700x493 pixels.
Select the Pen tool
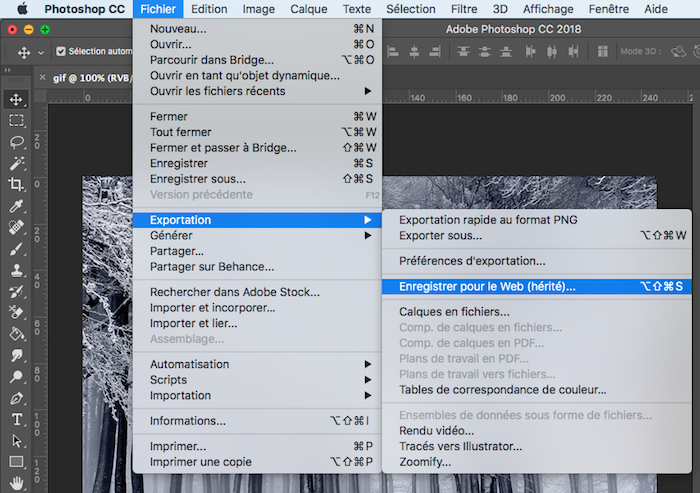click(17, 398)
